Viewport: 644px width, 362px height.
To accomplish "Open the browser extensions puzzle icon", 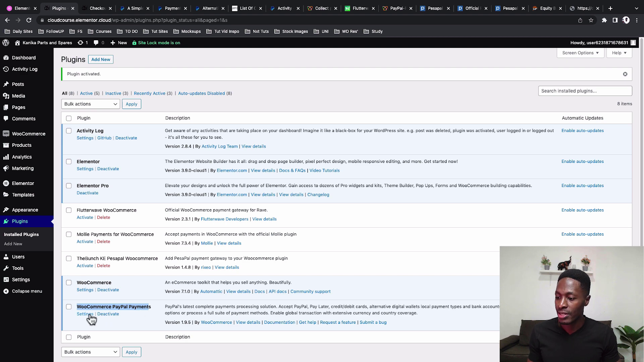I will pyautogui.click(x=604, y=20).
